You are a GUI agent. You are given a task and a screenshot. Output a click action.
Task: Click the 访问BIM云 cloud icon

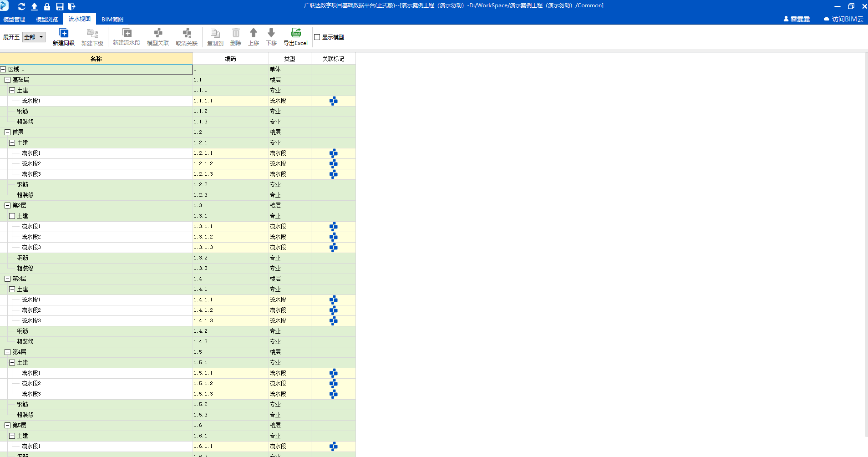(827, 19)
